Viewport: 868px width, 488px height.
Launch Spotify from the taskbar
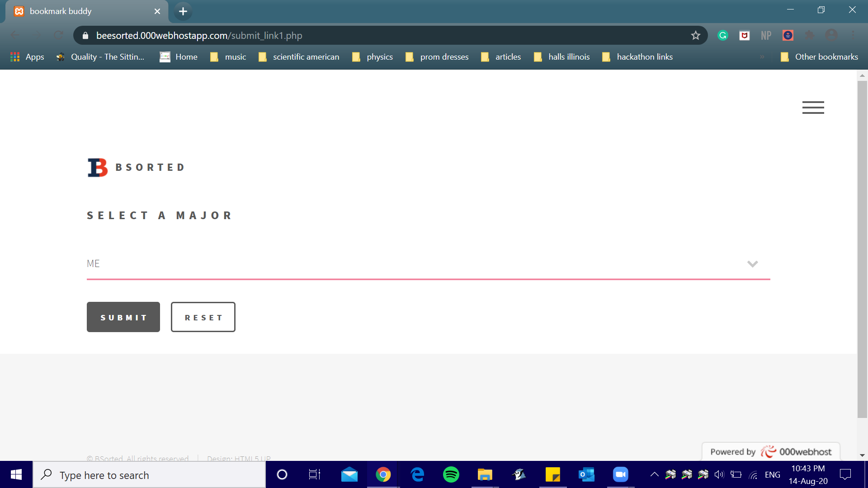[x=451, y=474]
